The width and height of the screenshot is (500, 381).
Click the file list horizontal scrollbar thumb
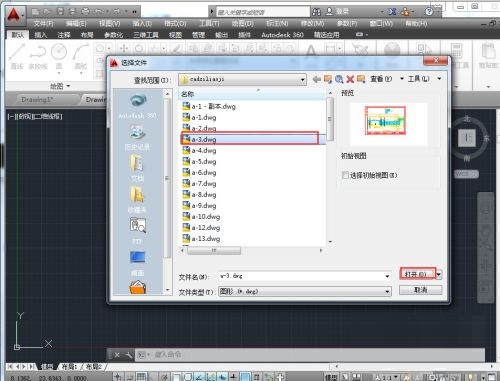[214, 250]
